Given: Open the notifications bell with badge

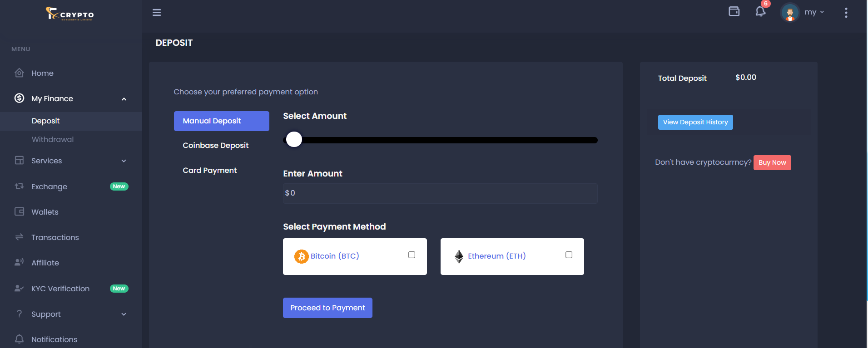Looking at the screenshot, I should pos(760,11).
